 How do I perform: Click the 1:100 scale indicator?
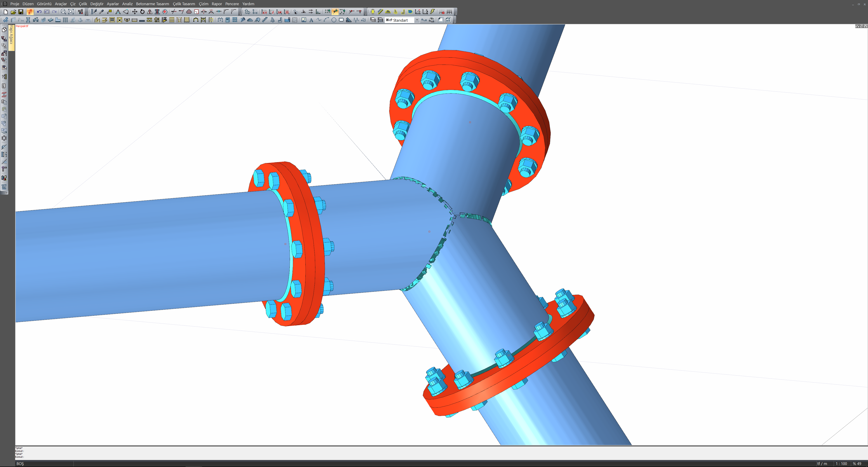[x=841, y=464]
